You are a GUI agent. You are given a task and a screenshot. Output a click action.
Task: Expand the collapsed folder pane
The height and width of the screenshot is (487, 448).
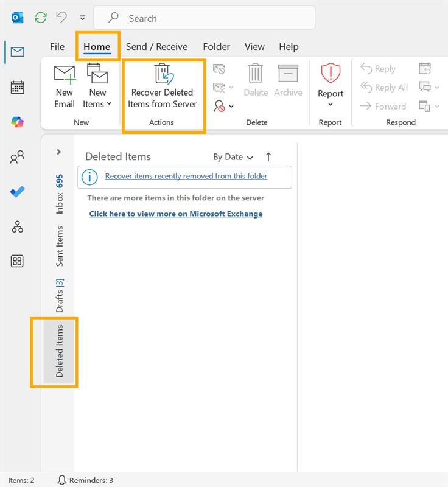coord(59,152)
